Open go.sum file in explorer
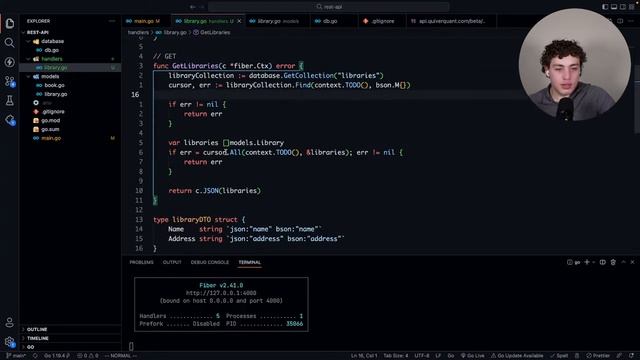640x360 pixels. tap(70, 129)
